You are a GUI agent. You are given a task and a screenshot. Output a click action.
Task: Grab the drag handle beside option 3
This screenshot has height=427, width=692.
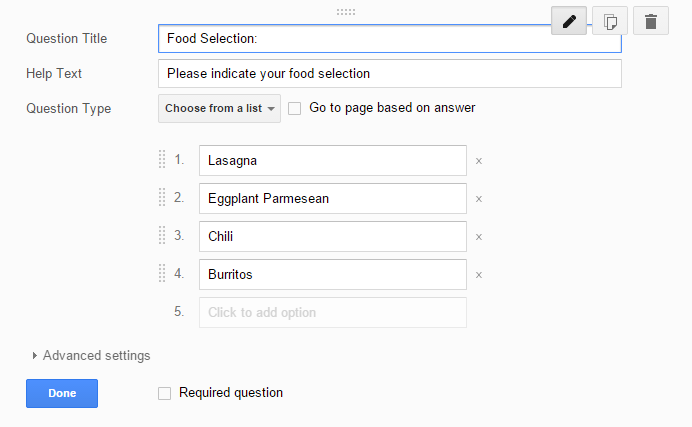coord(162,235)
